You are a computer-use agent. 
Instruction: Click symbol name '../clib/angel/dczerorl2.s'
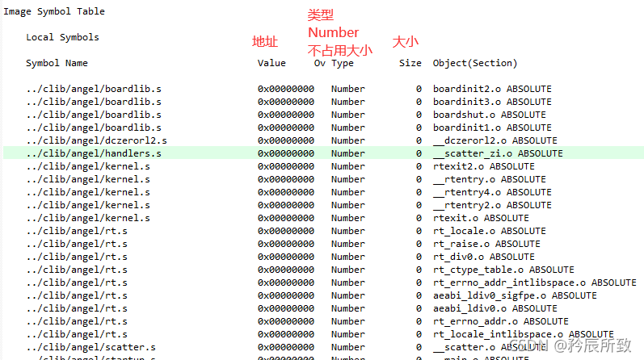point(96,140)
